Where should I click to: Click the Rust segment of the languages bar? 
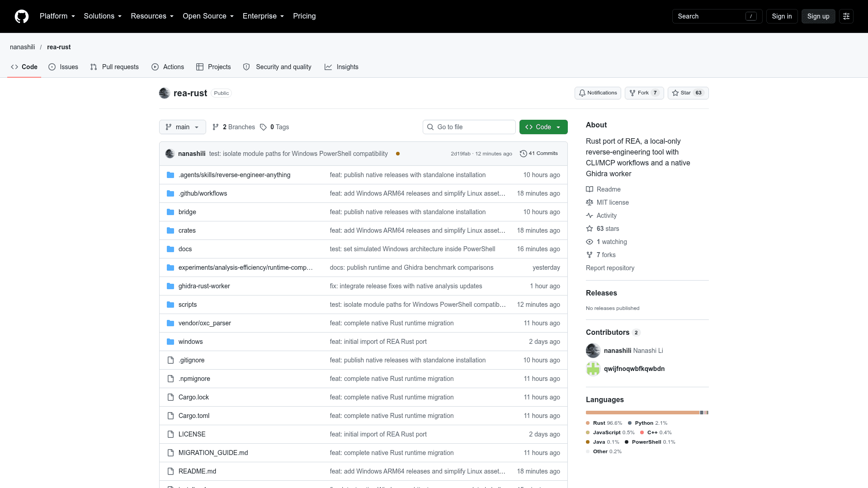pyautogui.click(x=642, y=413)
